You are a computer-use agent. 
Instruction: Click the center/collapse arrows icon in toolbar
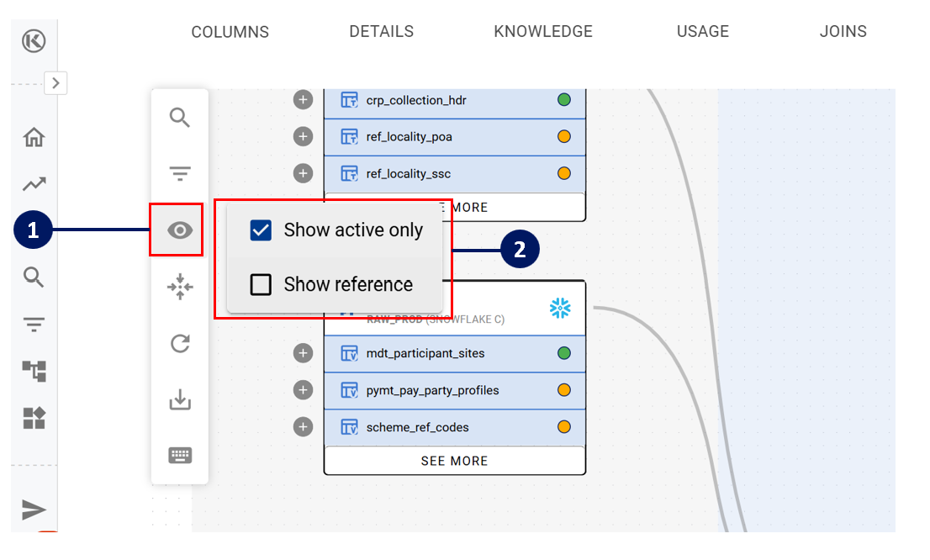180,287
